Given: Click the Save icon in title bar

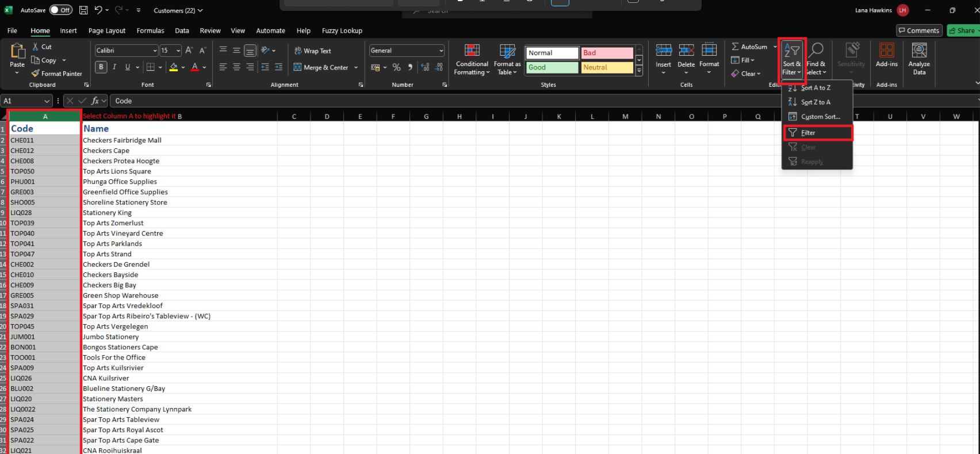Looking at the screenshot, I should 83,10.
